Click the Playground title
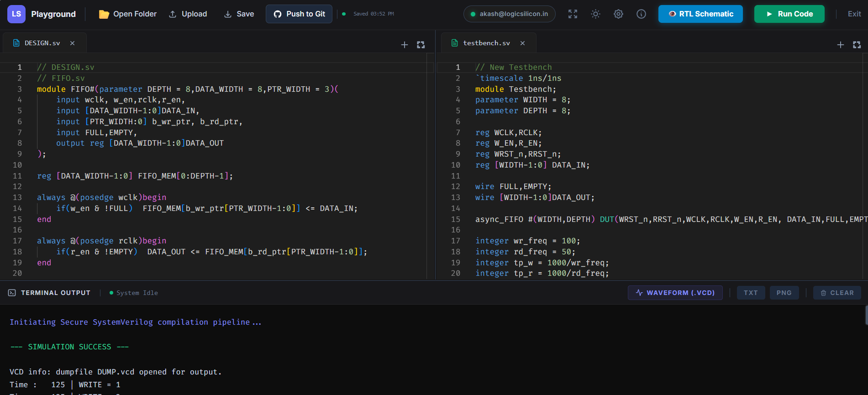The width and height of the screenshot is (868, 395). point(53,14)
